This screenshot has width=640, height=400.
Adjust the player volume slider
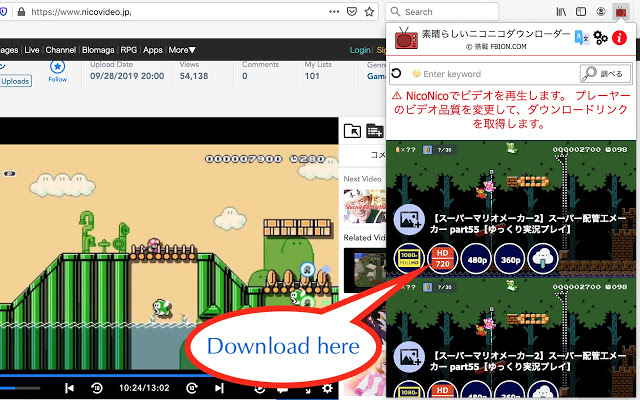pyautogui.click(x=20, y=388)
